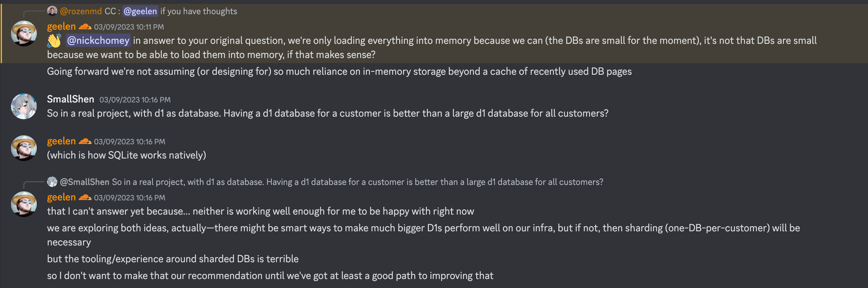Click the waving hand emoji
The width and height of the screenshot is (868, 288).
tap(54, 41)
